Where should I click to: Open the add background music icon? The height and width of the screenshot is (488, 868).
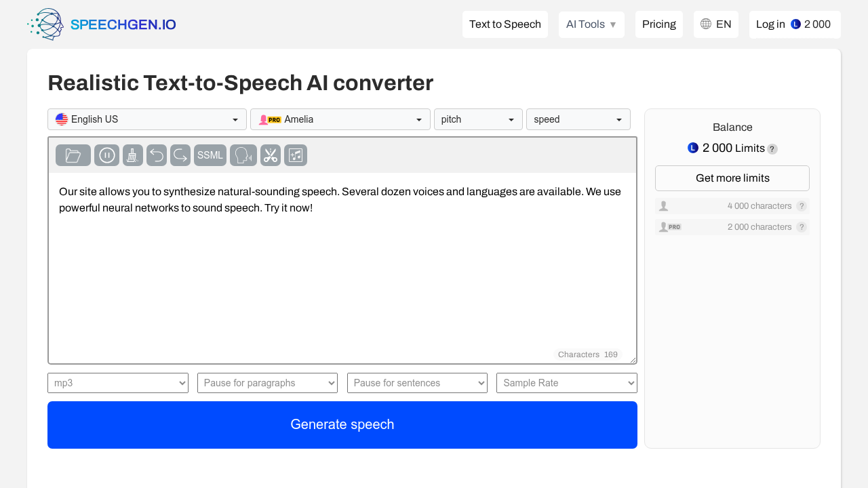coord(296,155)
